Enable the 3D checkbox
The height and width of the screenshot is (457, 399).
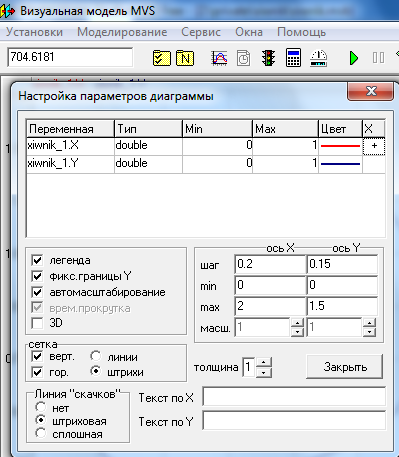click(x=37, y=323)
